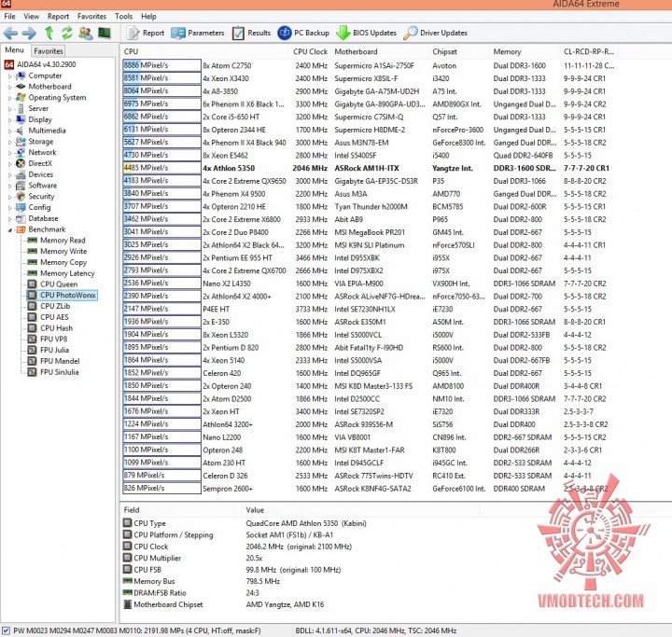Image resolution: width=672 pixels, height=637 pixels.
Task: Click the 4x Athlon 5350 result row
Action: click(369, 169)
